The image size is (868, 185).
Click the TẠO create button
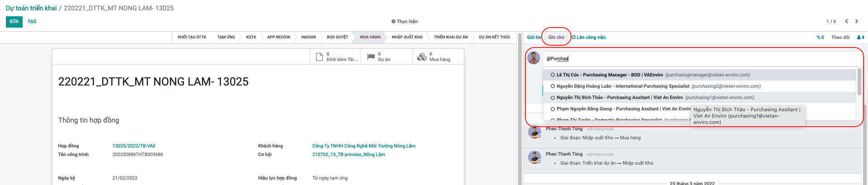[x=32, y=22]
